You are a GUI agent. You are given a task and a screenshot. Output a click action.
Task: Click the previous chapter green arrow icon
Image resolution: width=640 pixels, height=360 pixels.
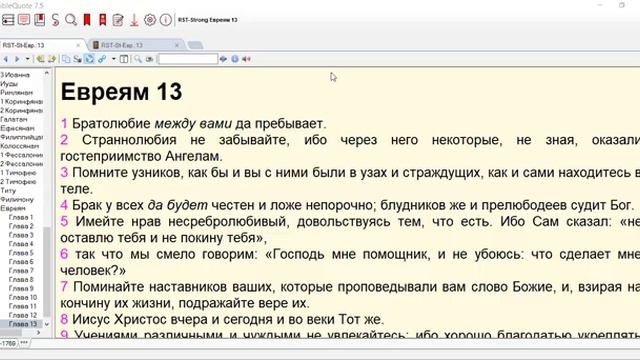point(40,59)
